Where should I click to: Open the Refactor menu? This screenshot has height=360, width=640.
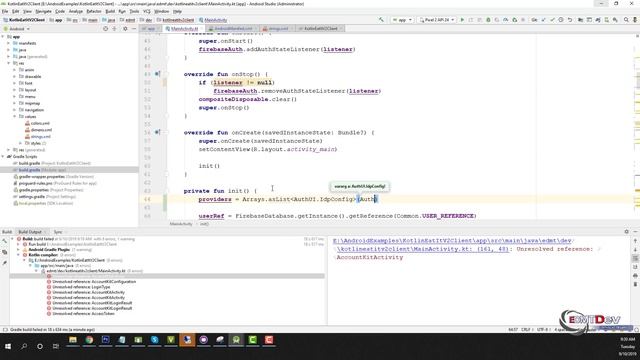coord(94,11)
